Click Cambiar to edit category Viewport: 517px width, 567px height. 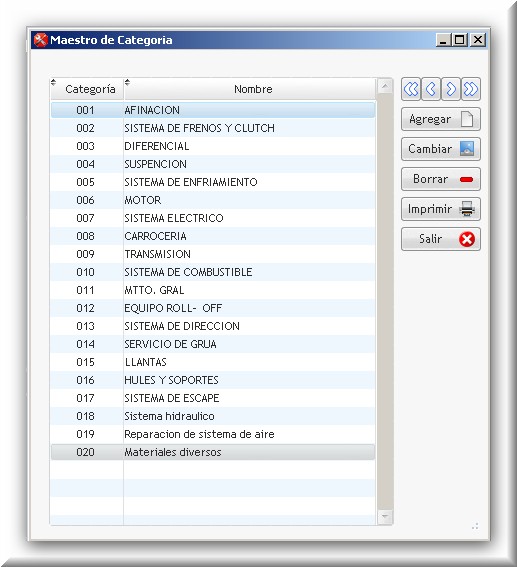pos(441,149)
